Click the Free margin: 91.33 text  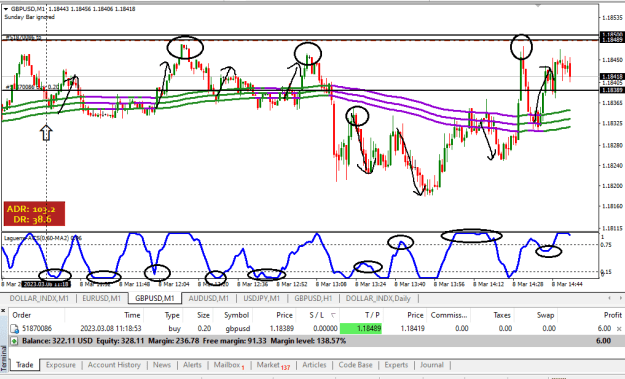[x=234, y=341]
